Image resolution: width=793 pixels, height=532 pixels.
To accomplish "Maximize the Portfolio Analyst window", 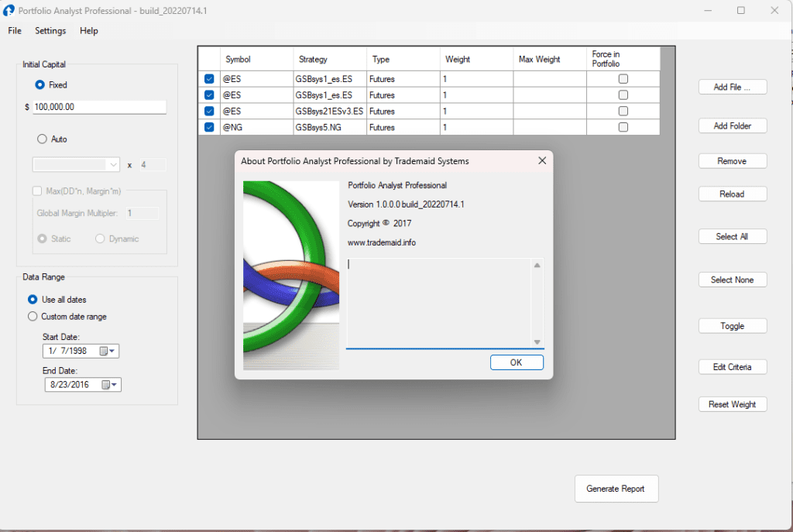I will pyautogui.click(x=741, y=11).
